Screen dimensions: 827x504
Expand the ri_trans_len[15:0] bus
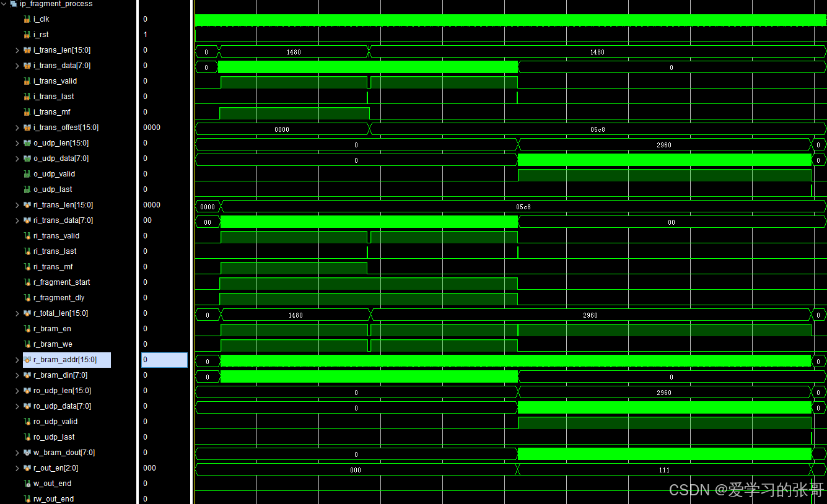(x=17, y=205)
